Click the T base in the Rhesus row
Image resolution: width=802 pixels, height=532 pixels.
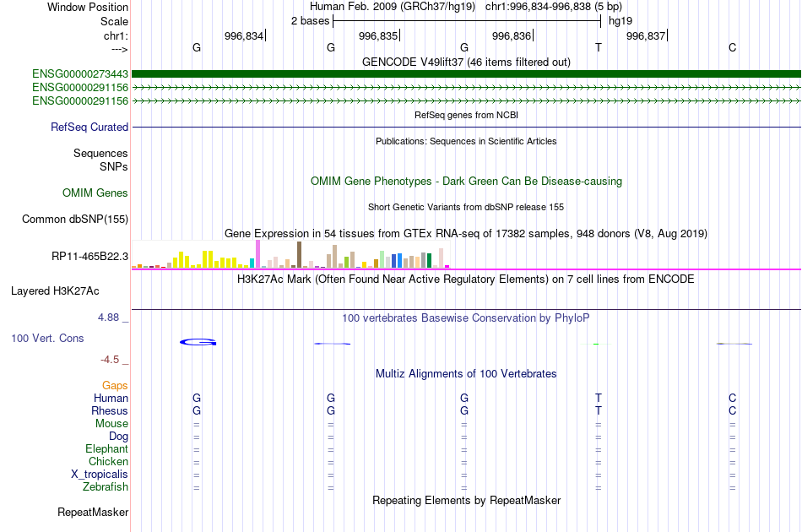pyautogui.click(x=599, y=410)
